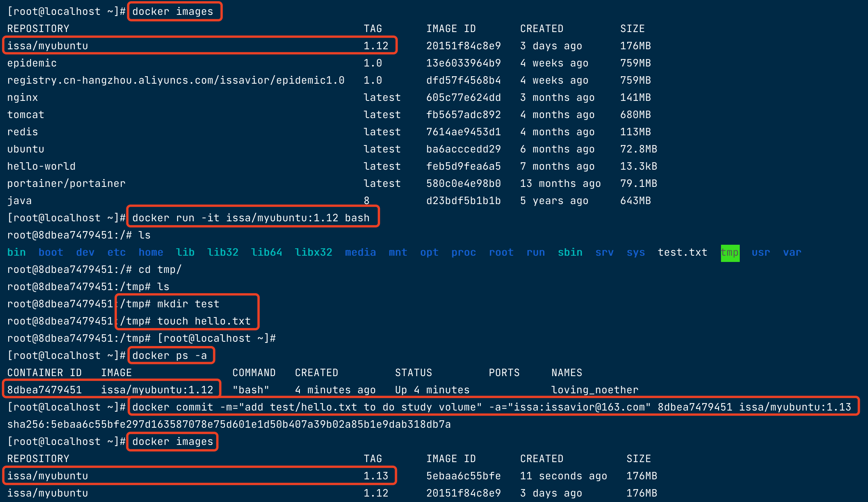Click portainer/portainer repository name
Viewport: 868px width, 502px height.
tap(66, 183)
